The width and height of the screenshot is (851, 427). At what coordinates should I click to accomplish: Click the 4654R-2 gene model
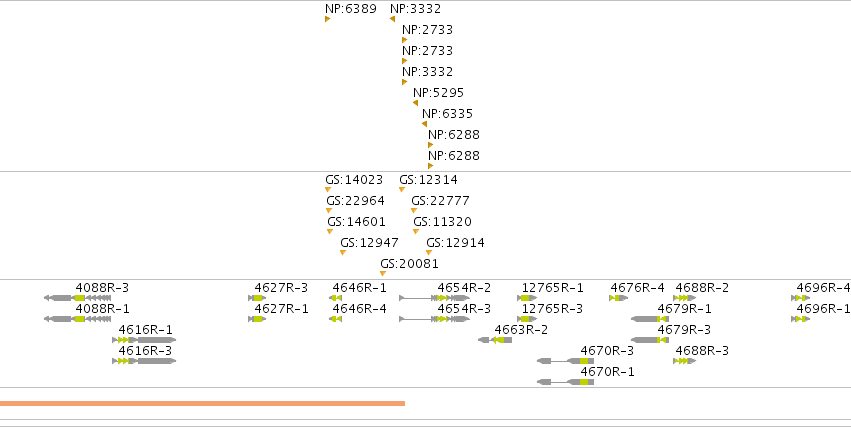[435, 298]
